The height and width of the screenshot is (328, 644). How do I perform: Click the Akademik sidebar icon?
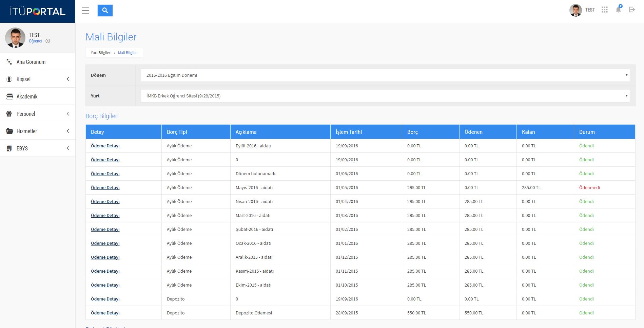tap(9, 96)
